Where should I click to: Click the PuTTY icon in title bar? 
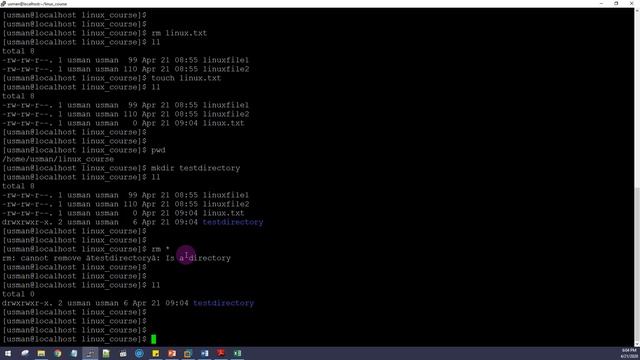coord(3,4)
